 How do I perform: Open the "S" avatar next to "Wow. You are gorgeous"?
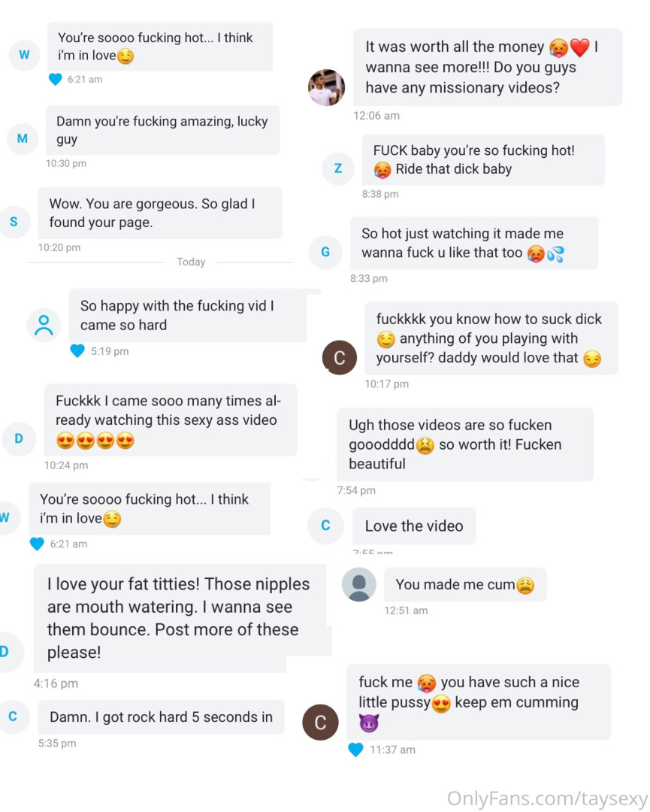pos(14,222)
